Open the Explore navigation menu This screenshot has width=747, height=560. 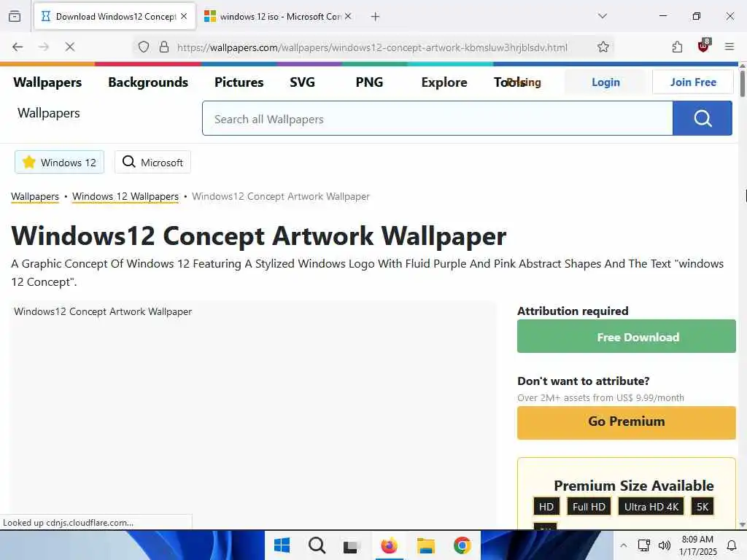444,82
